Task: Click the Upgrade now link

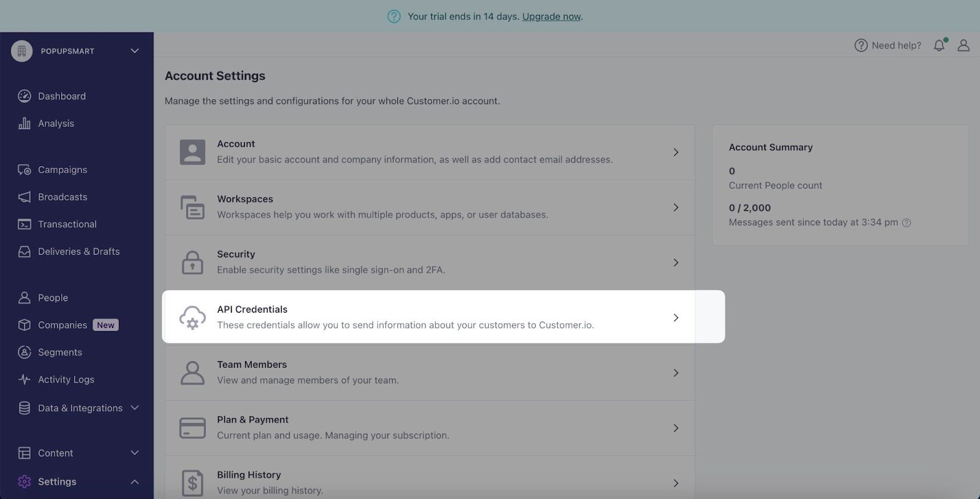Action: [x=551, y=17]
